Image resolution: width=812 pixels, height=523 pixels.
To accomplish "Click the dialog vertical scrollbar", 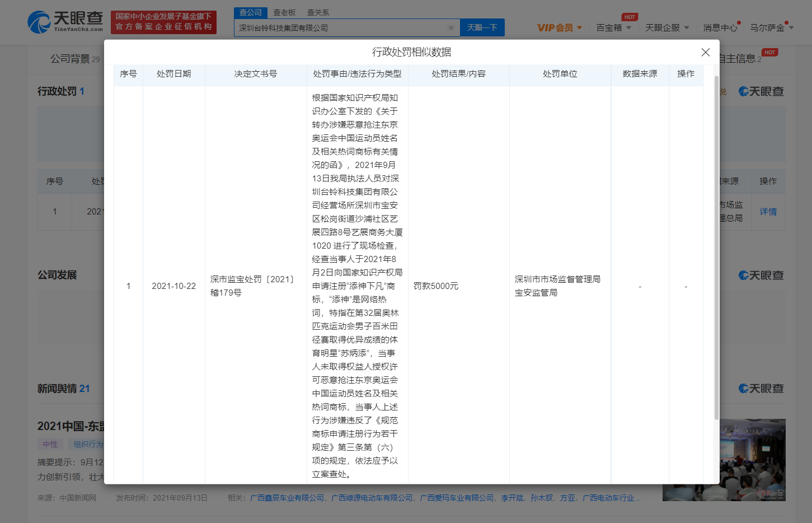I will point(716,248).
